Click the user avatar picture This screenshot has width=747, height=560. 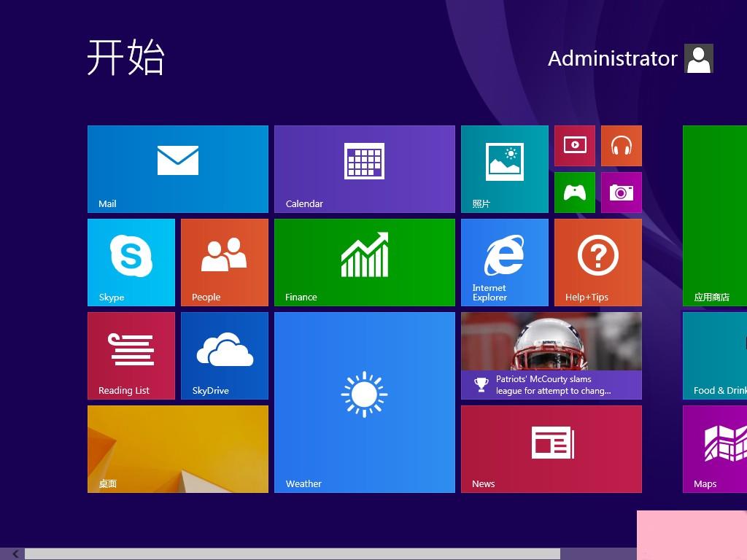[698, 58]
